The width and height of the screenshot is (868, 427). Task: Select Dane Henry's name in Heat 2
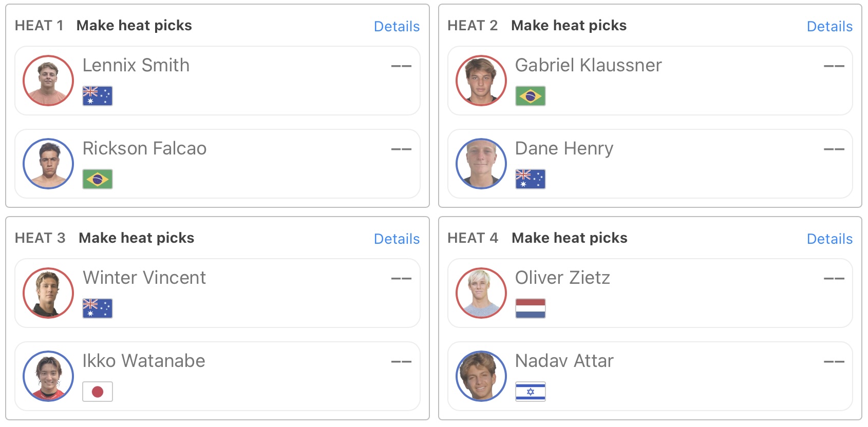pyautogui.click(x=564, y=148)
